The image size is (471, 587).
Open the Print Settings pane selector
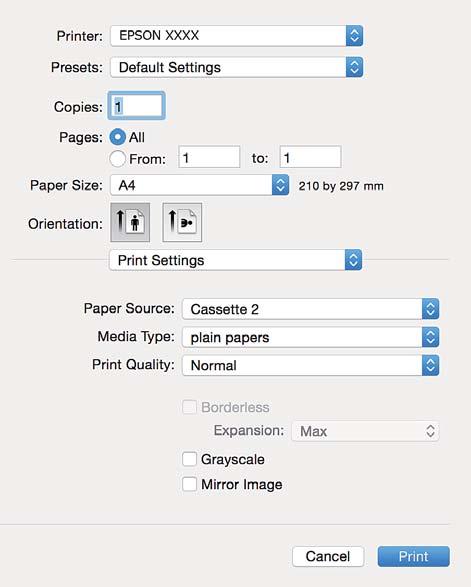pos(236,260)
